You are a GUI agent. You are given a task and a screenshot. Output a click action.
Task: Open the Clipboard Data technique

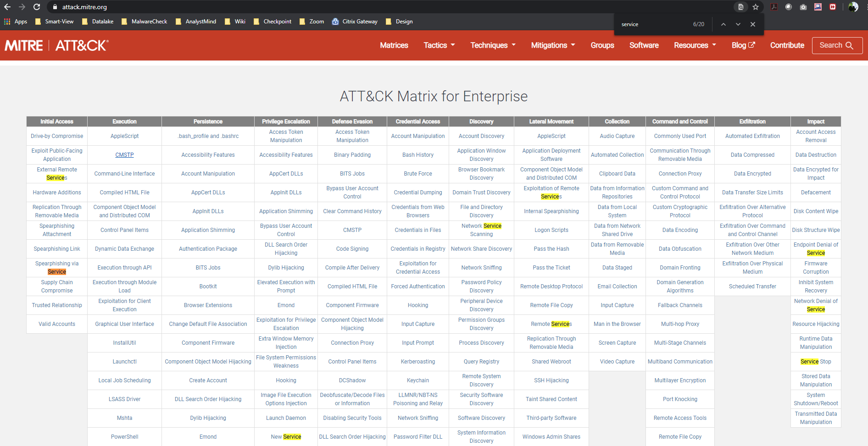(617, 174)
